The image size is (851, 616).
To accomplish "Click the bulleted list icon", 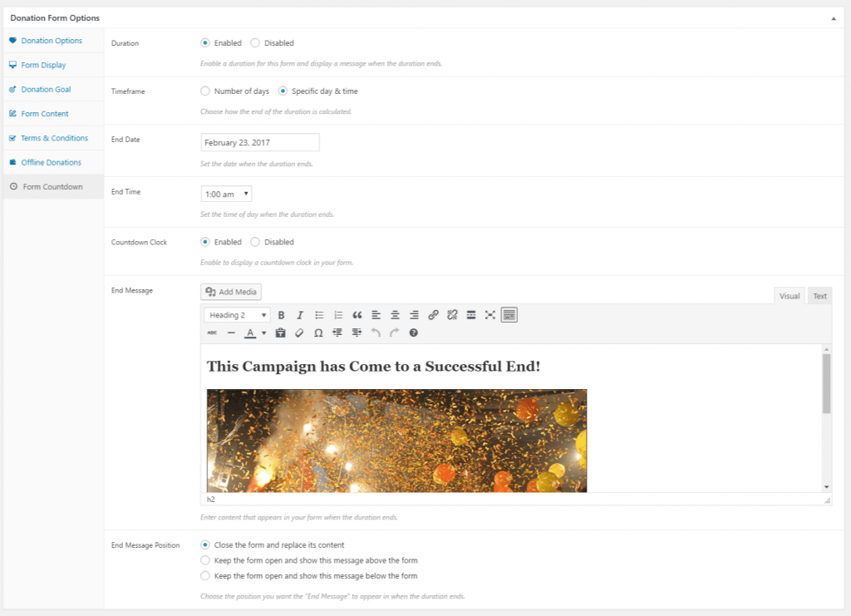I will pos(319,315).
